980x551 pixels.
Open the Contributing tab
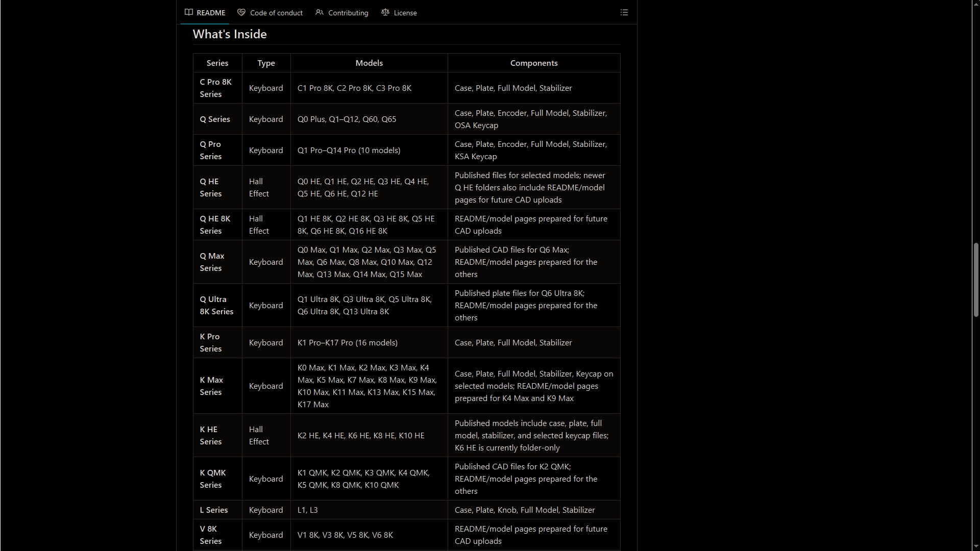click(341, 13)
